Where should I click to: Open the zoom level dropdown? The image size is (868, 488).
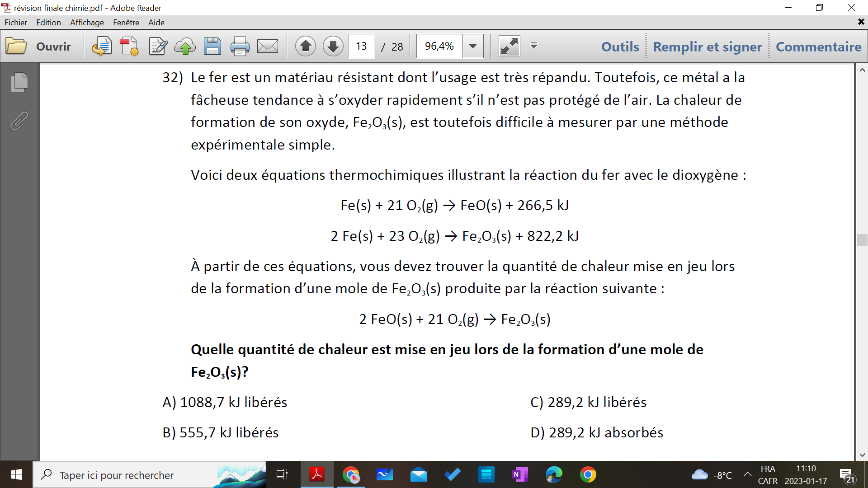click(473, 46)
